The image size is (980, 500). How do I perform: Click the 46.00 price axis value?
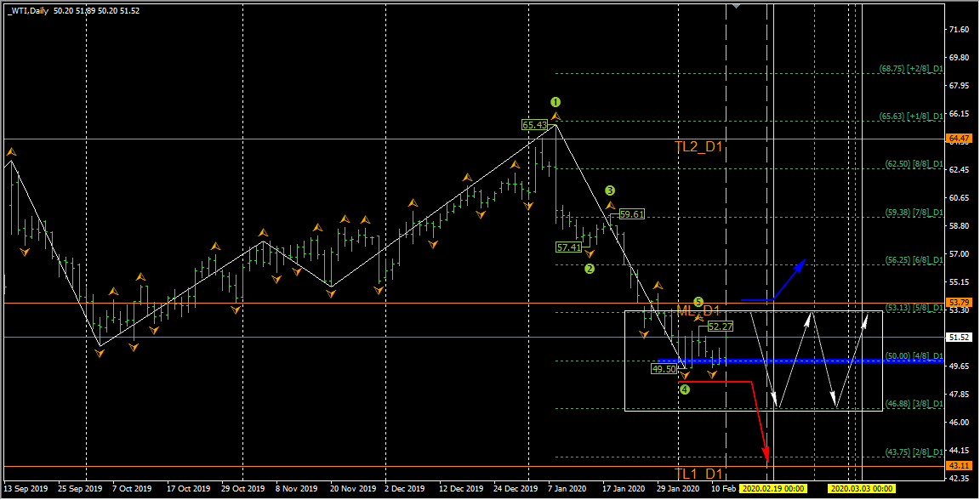click(959, 423)
